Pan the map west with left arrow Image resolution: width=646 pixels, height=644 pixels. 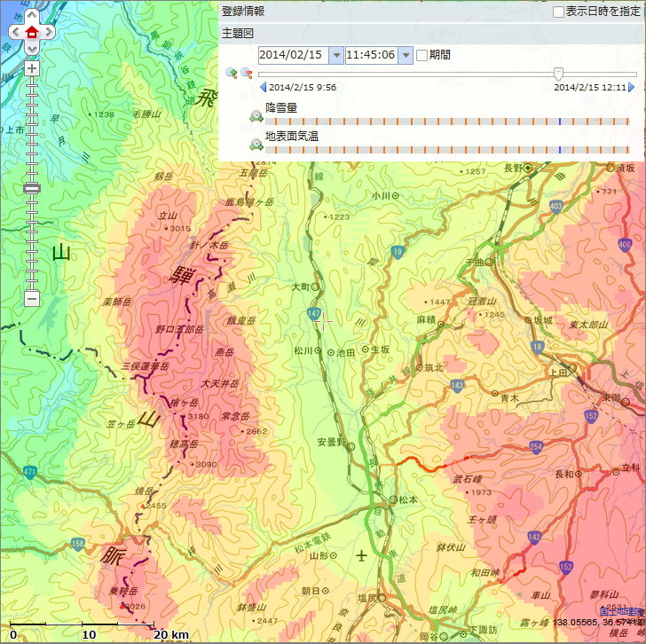coord(15,32)
